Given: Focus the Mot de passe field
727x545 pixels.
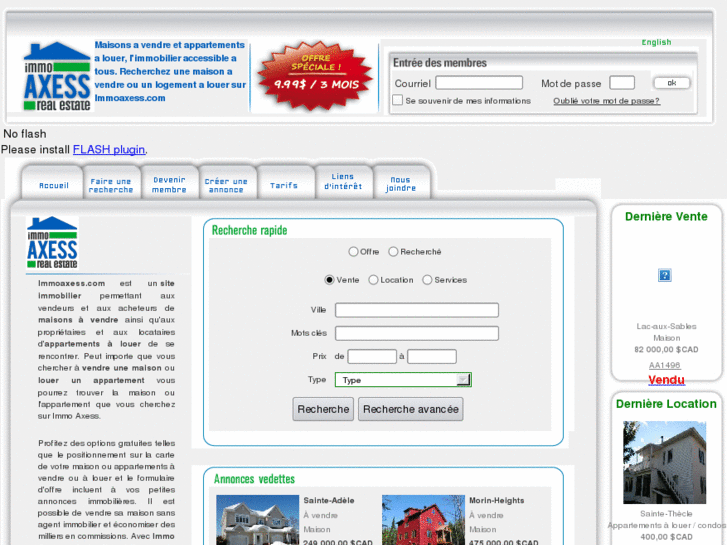Looking at the screenshot, I should click(622, 83).
